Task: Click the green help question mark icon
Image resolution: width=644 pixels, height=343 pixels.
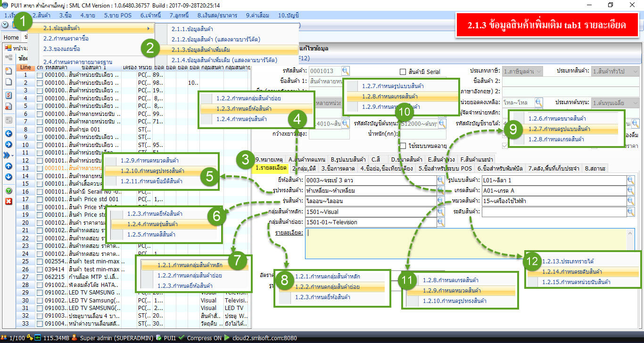Action: (8, 191)
